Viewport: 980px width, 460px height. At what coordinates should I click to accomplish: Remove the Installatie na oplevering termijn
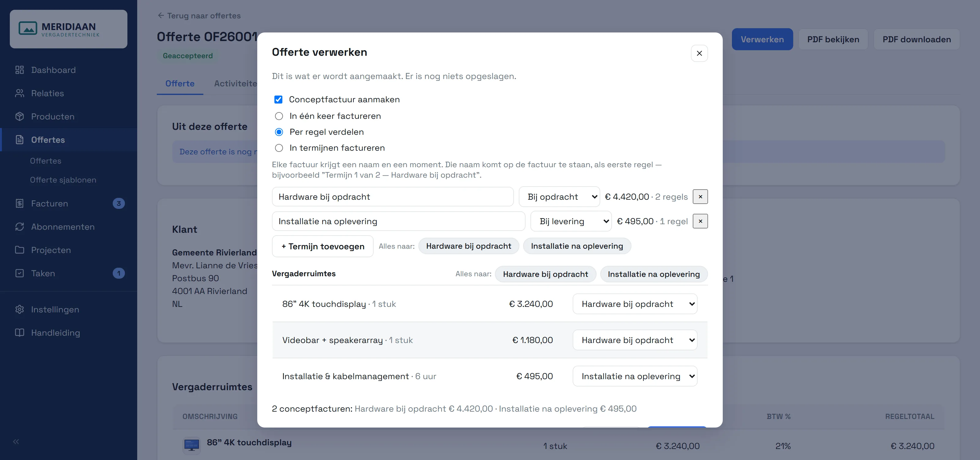click(700, 221)
